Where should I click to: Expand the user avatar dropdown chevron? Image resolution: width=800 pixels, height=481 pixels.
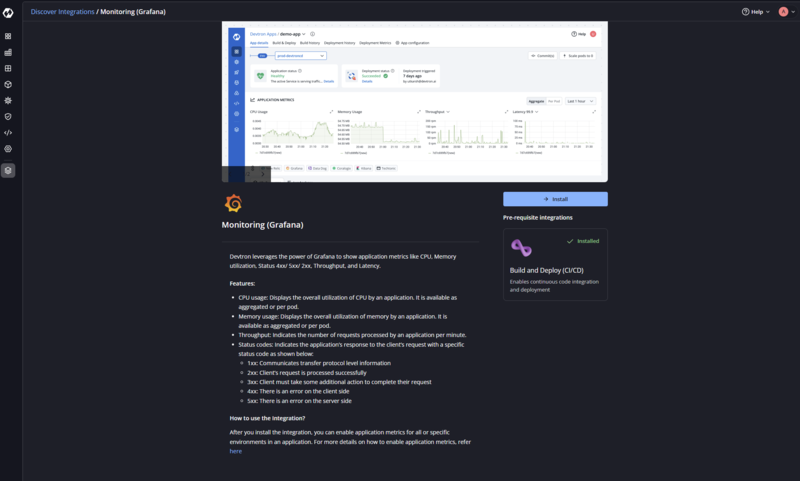[x=793, y=12]
